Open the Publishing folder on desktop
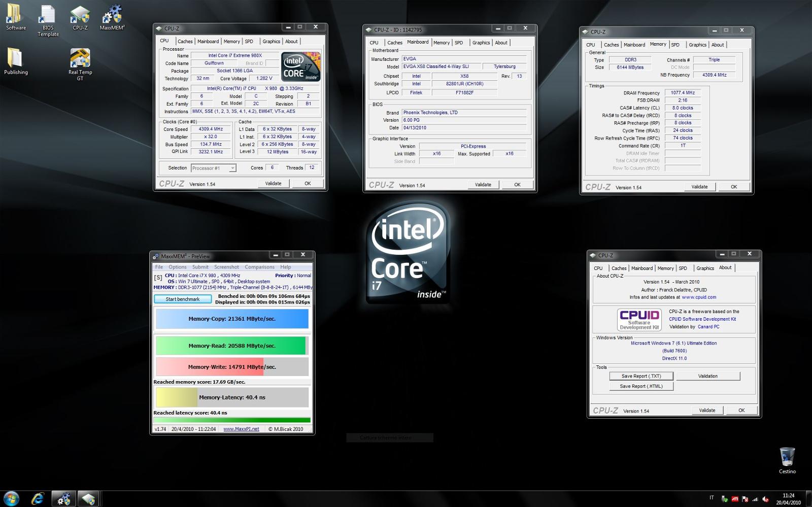 (x=16, y=61)
